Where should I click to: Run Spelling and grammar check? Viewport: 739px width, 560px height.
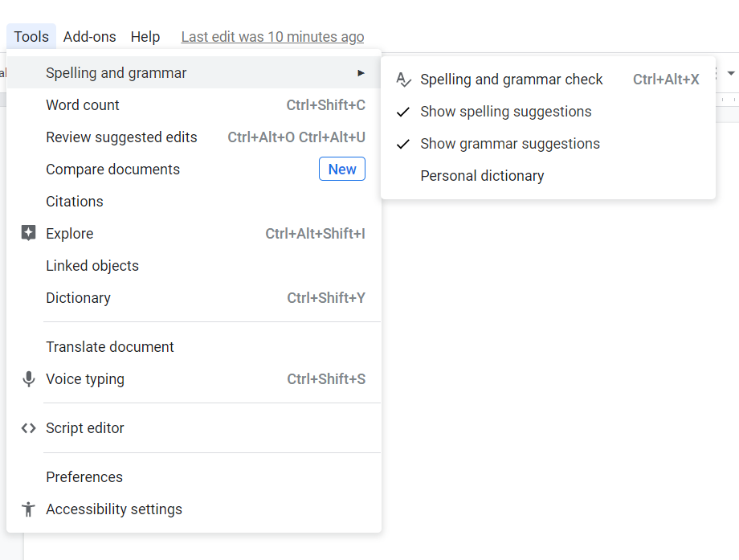point(548,80)
